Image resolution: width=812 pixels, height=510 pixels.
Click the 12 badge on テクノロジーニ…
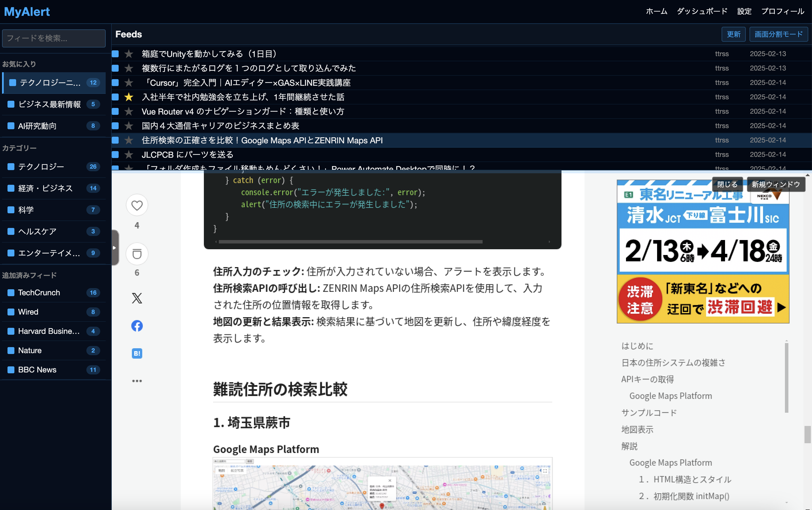(93, 83)
